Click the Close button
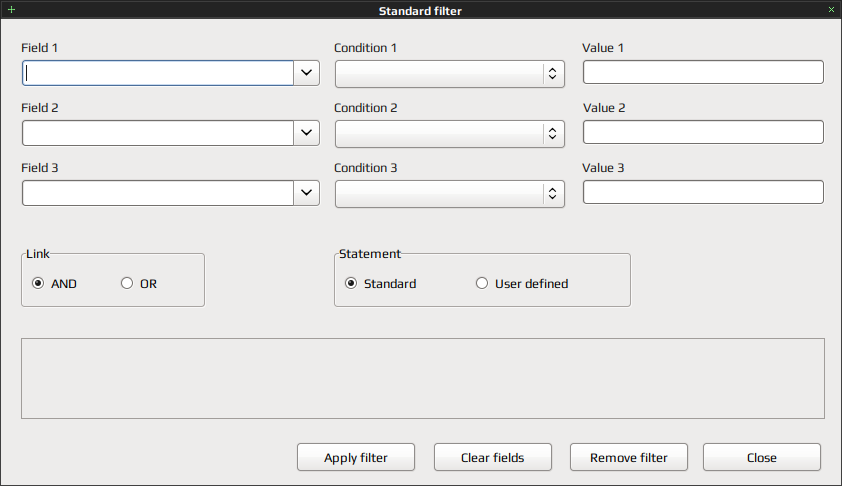 tap(762, 457)
